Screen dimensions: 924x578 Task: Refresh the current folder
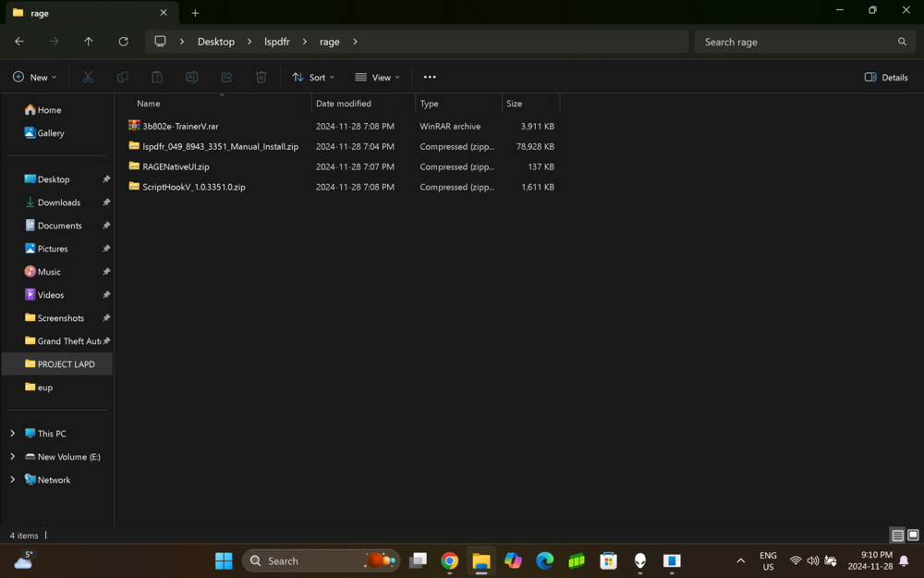[123, 42]
